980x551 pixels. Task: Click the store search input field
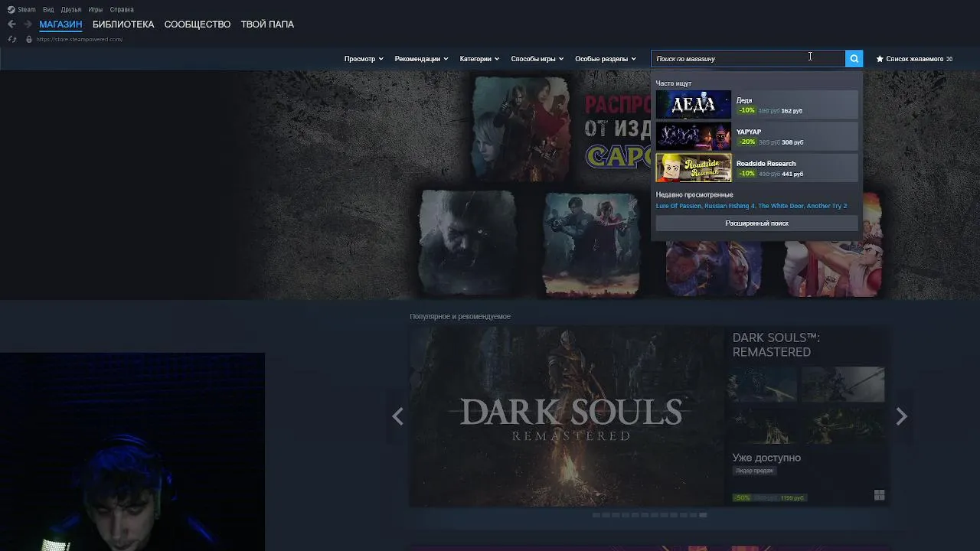(748, 58)
